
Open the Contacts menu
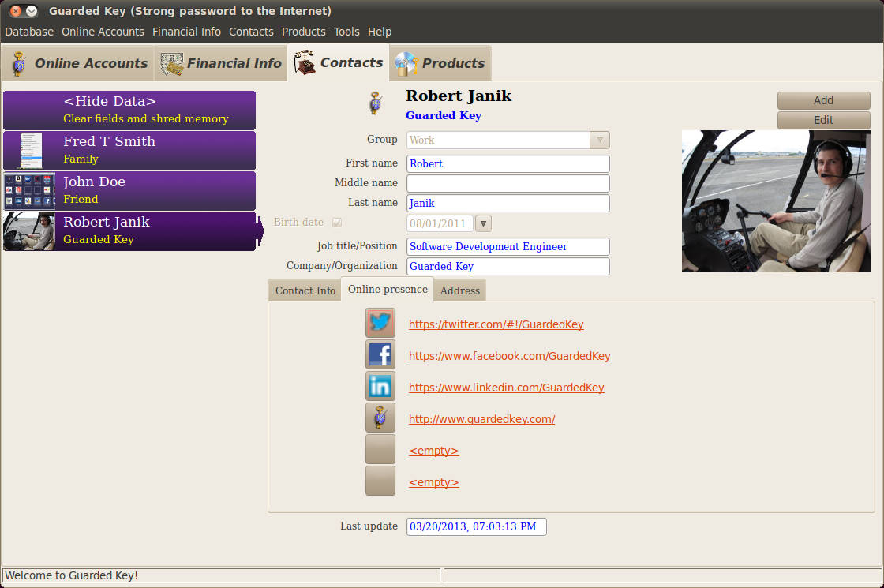click(251, 32)
